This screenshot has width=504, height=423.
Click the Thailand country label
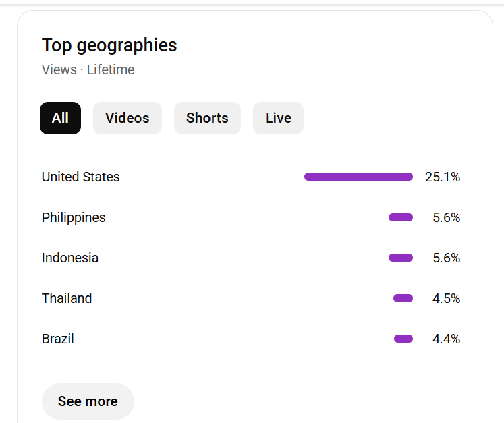tap(67, 298)
